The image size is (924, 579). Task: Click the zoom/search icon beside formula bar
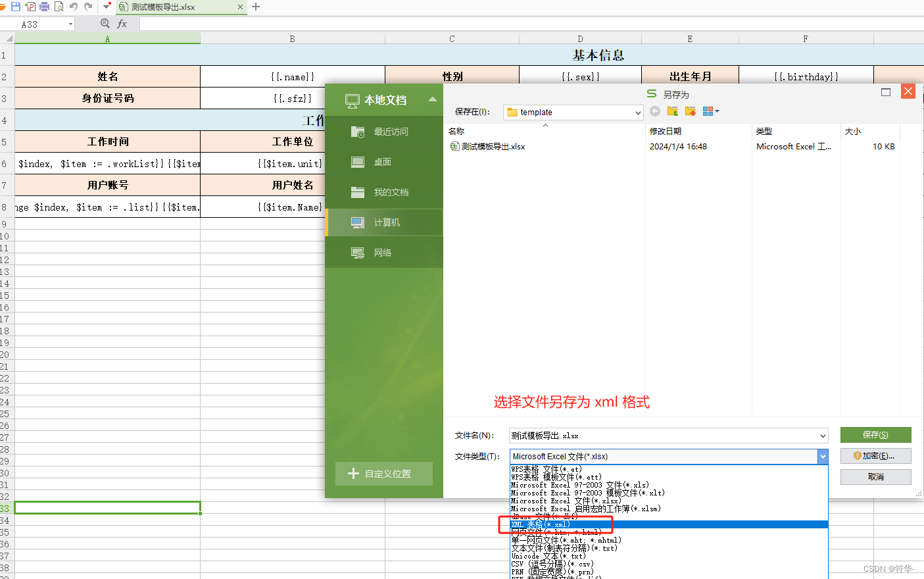[105, 24]
